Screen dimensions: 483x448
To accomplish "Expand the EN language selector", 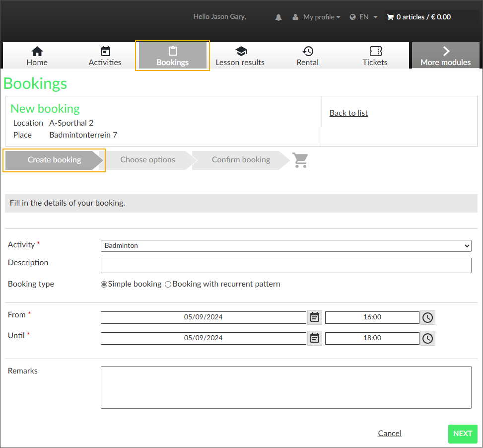I will point(364,17).
